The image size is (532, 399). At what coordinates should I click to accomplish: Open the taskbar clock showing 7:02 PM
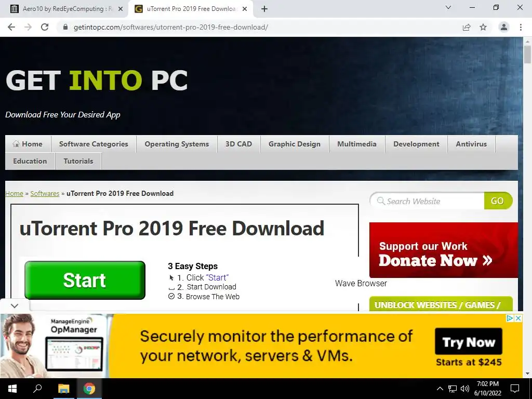click(x=488, y=389)
